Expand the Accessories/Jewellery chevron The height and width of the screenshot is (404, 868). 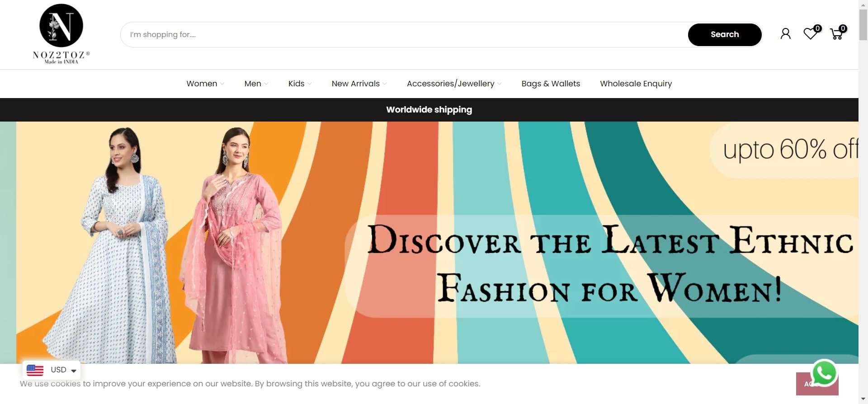click(x=500, y=84)
